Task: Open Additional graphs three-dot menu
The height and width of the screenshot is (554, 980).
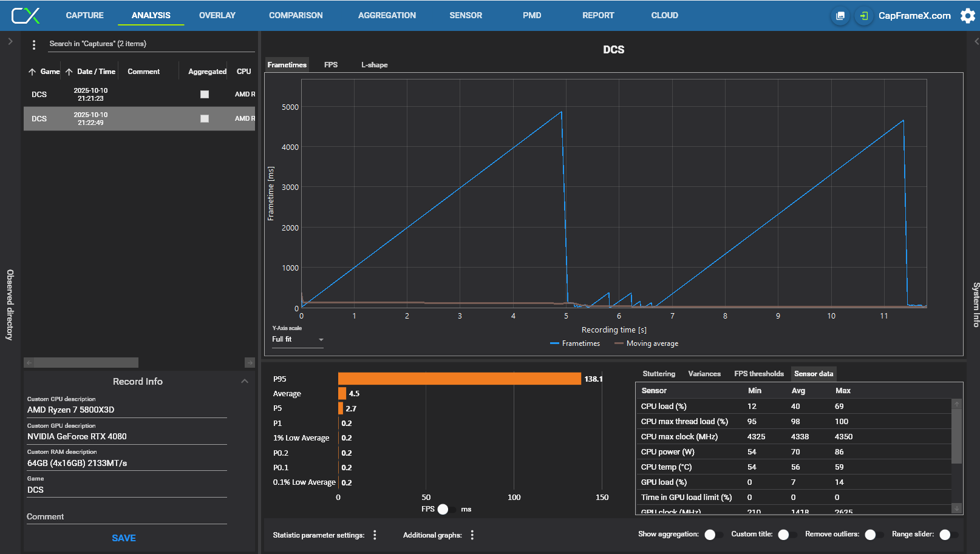Action: tap(472, 535)
